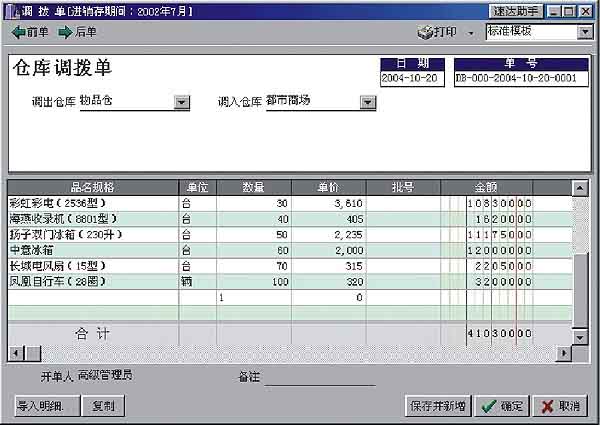
Task: Click the 日期 date field
Action: [x=411, y=79]
